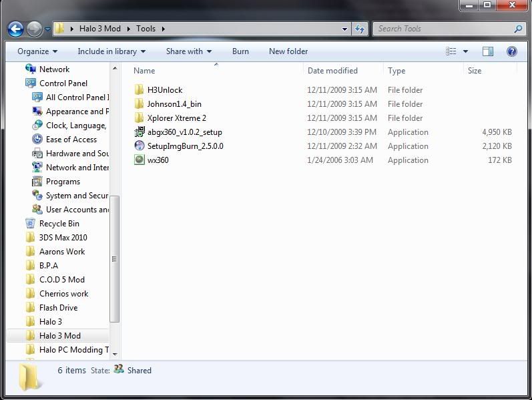Select SetupImgBurn_2.5.0.0 application icon
Viewport: 532px width, 400px height.
click(x=140, y=146)
